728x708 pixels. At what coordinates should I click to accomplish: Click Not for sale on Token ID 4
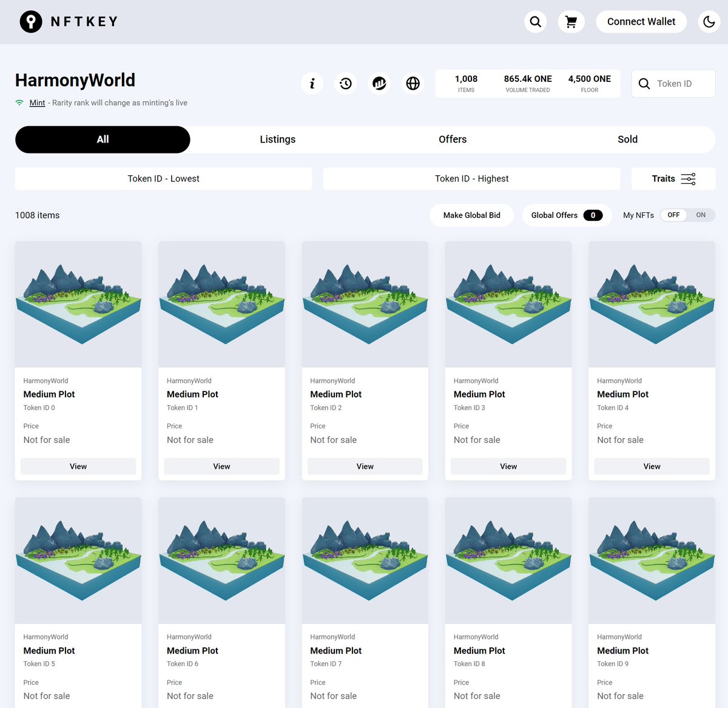620,440
